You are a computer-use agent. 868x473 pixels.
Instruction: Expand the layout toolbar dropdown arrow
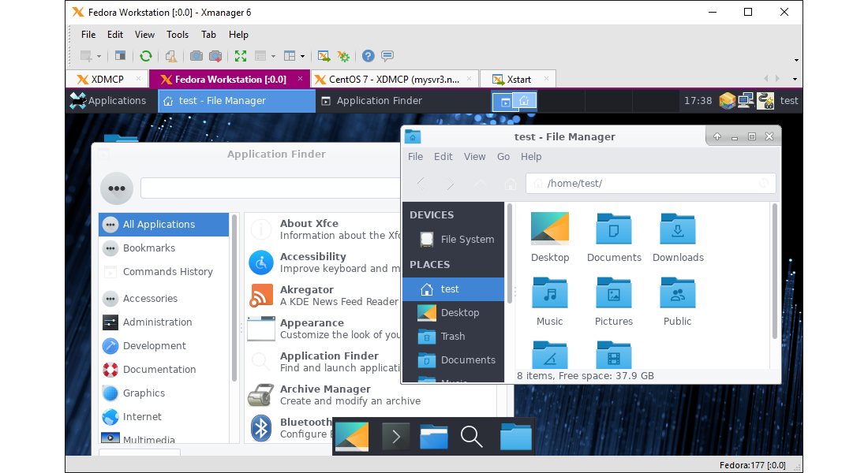point(302,57)
